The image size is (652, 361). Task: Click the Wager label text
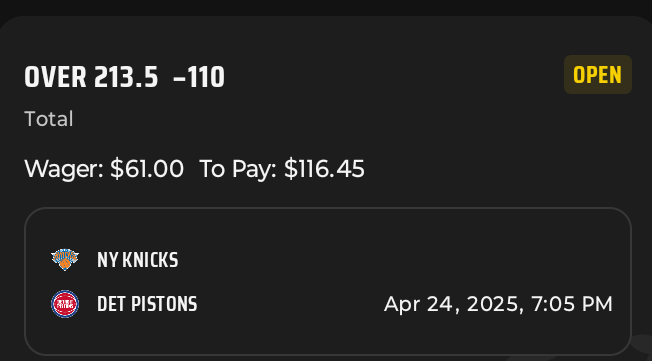pos(64,170)
